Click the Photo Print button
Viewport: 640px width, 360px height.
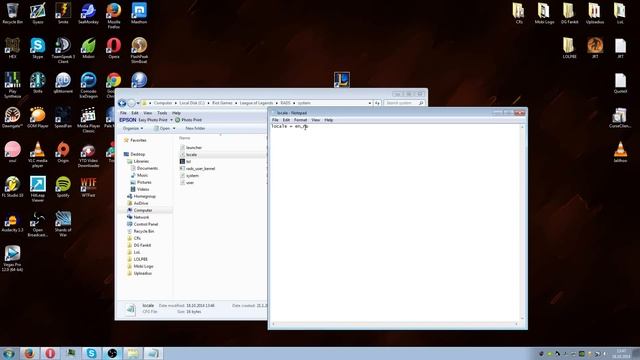[189, 120]
